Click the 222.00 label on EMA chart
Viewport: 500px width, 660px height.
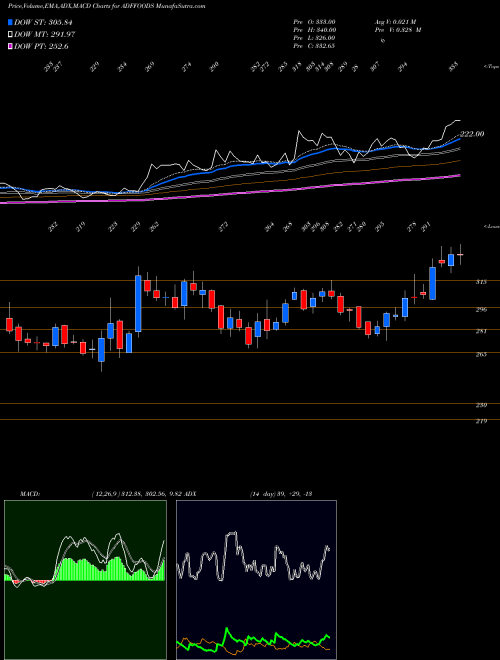472,134
